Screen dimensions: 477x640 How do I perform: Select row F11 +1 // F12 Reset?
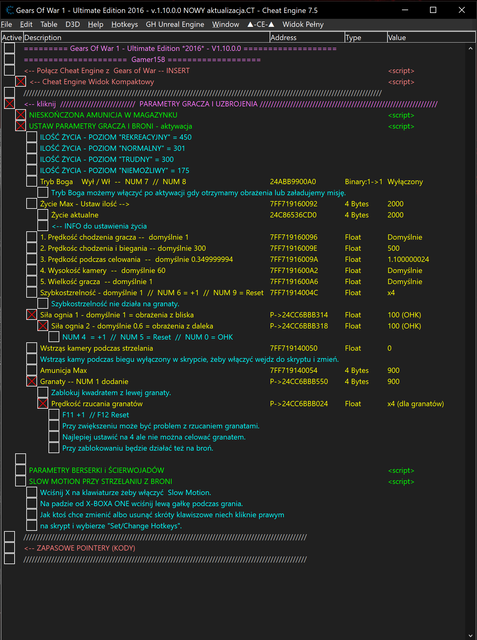tap(95, 415)
